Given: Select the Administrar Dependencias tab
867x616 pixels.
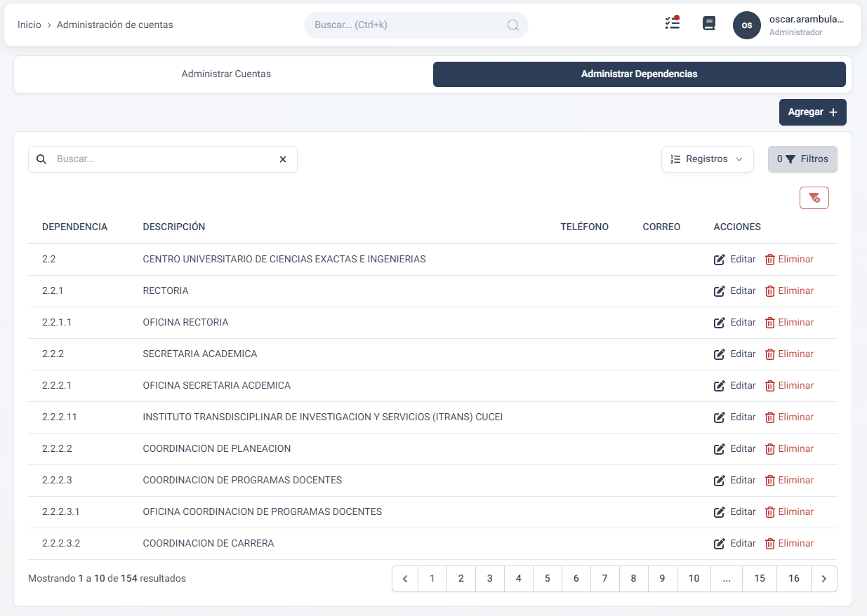Looking at the screenshot, I should 639,74.
